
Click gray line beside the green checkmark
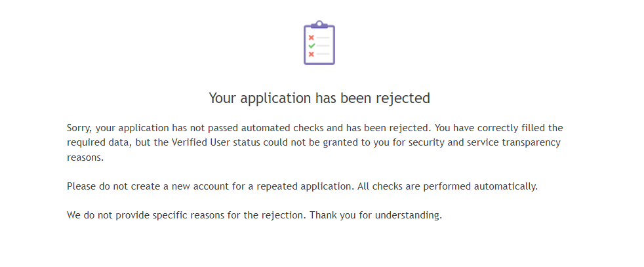(x=323, y=46)
